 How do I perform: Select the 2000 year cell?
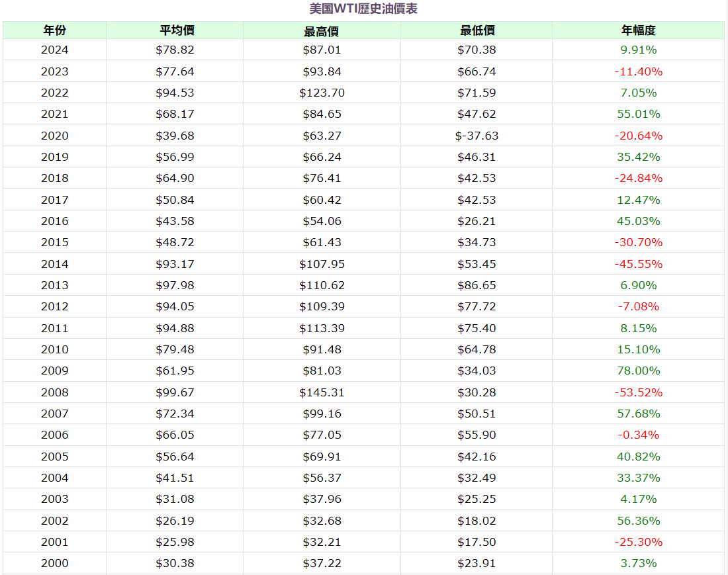[x=54, y=563]
